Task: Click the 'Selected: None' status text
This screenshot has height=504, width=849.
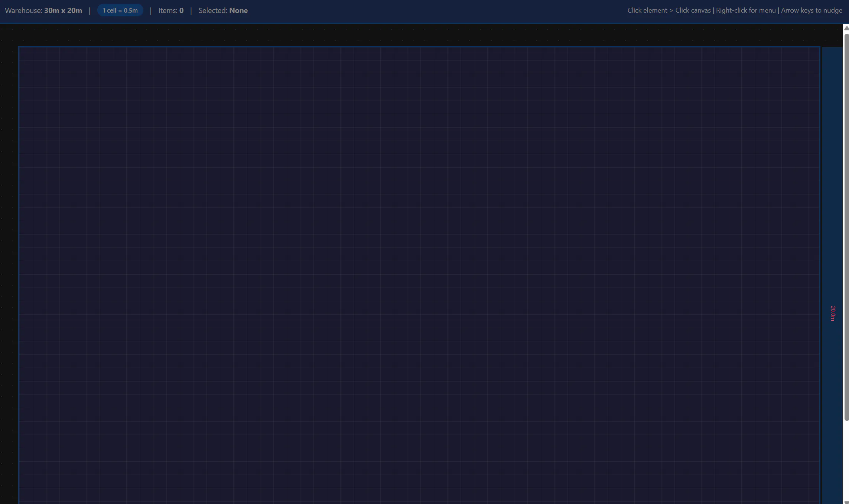Action: click(x=223, y=10)
